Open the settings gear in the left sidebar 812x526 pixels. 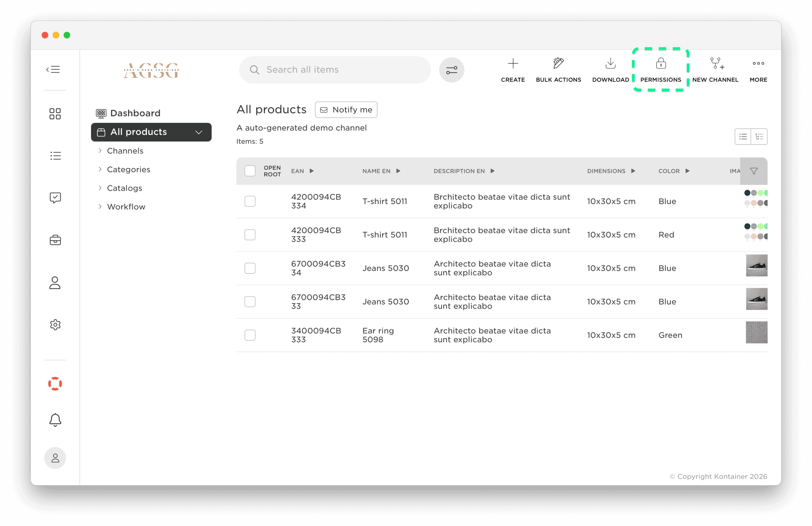(55, 325)
